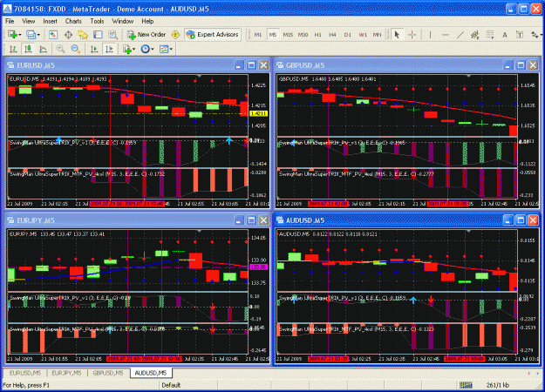The image size is (545, 392).
Task: Open the Strategy Tester icon
Action: pyautogui.click(x=112, y=35)
